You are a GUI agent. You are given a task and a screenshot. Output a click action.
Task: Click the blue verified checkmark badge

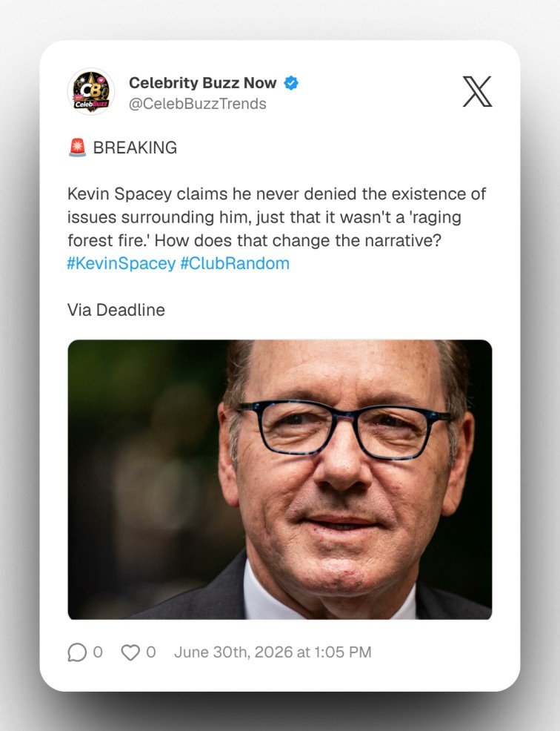pos(291,83)
